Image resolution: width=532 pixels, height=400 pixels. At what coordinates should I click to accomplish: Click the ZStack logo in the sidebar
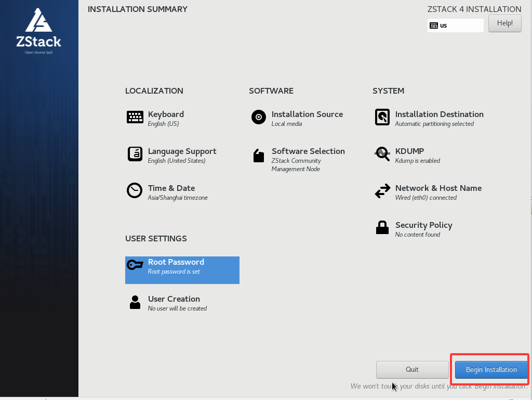38,31
